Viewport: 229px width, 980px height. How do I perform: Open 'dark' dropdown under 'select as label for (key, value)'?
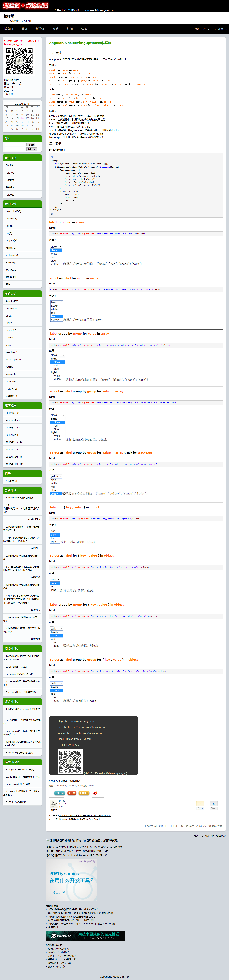point(55,579)
